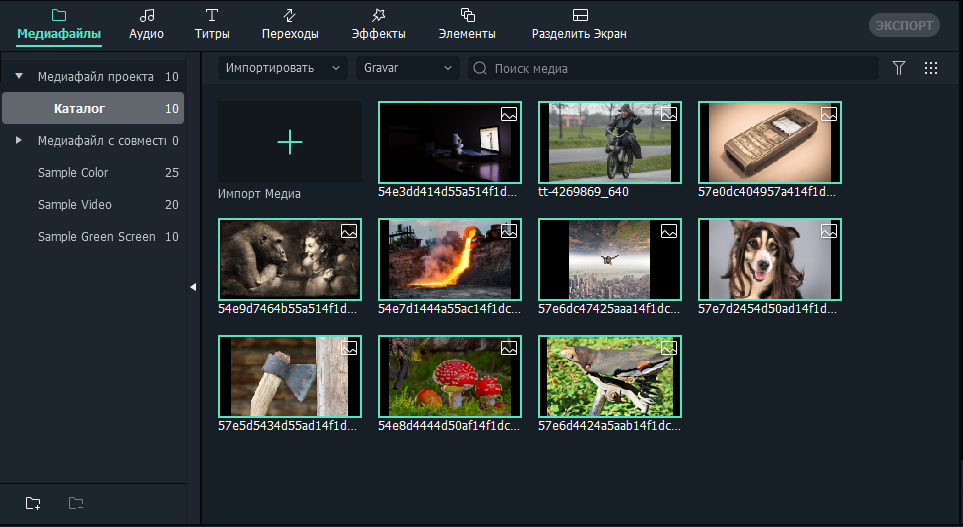Click the filename 54e3dd414d55a514f1d...
Screen dimensions: 963x527
pyautogui.click(x=448, y=192)
